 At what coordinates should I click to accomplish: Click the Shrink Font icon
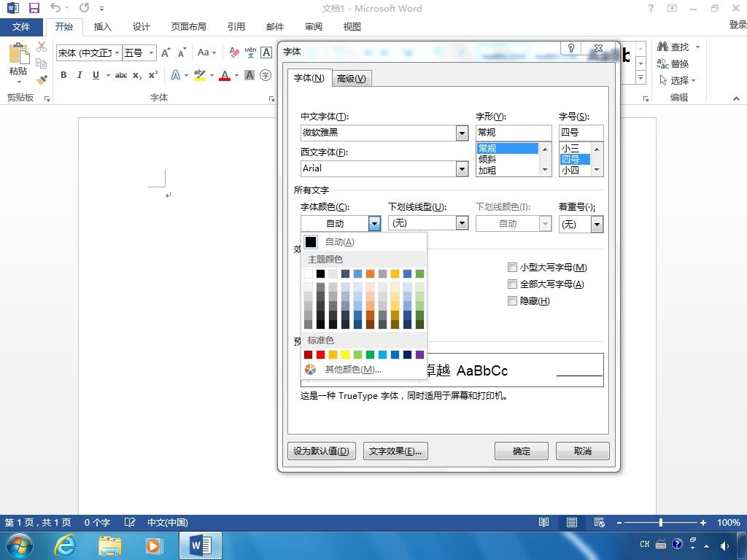point(182,52)
